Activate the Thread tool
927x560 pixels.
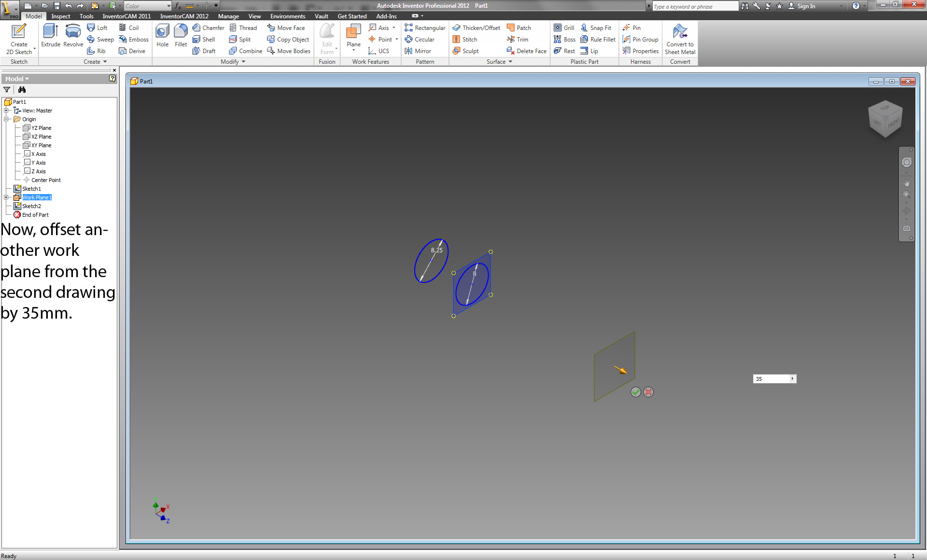pyautogui.click(x=243, y=28)
